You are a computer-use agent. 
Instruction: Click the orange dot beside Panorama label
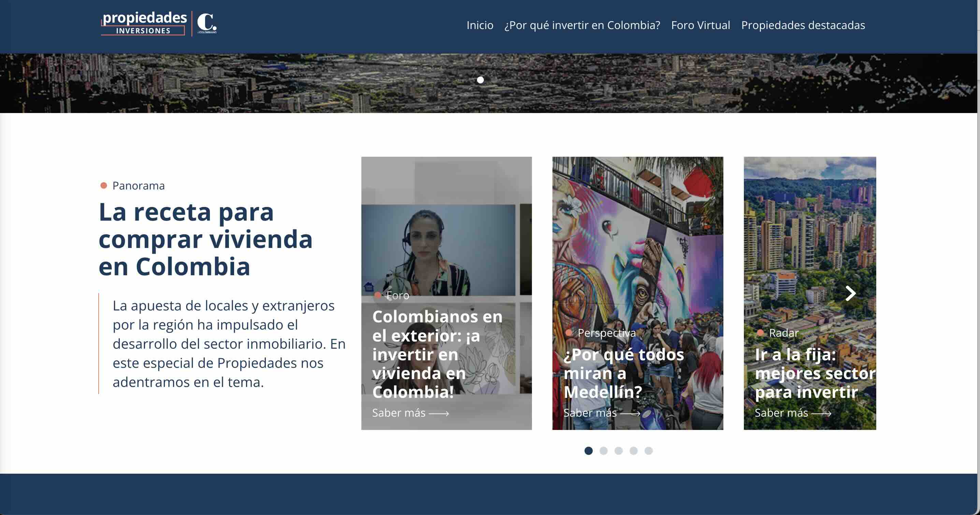103,185
